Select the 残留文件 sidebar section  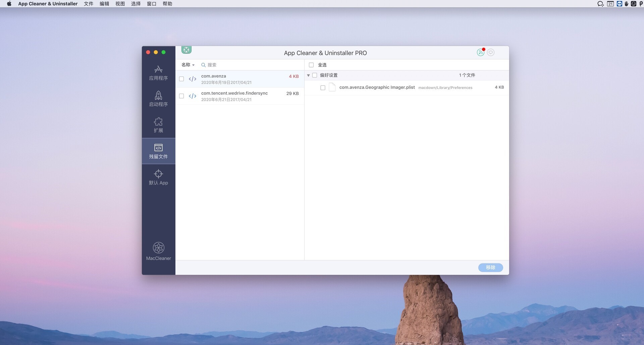click(x=158, y=151)
